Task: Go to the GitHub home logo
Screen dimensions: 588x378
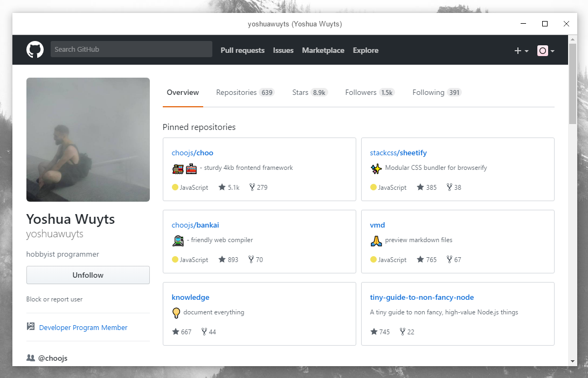Action: click(x=35, y=50)
